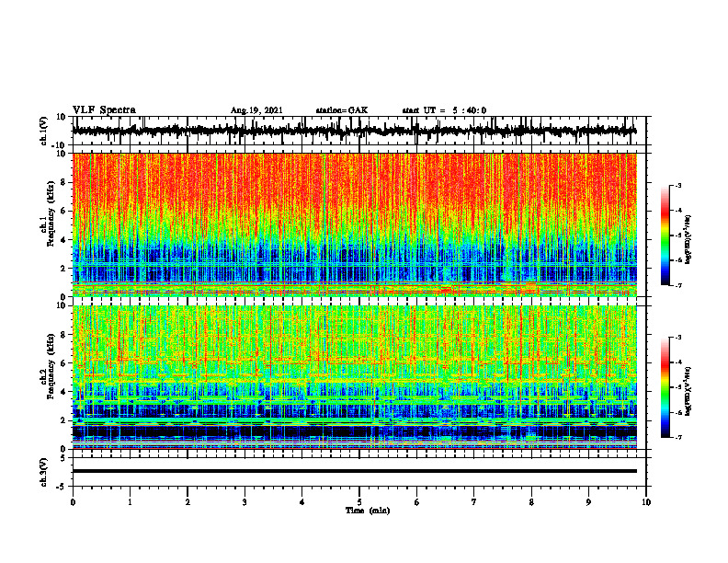Viewport: 728px width, 563px height.
Task: Click the ch.2 spectrogram "2" kHz tick label
Action: coord(63,420)
